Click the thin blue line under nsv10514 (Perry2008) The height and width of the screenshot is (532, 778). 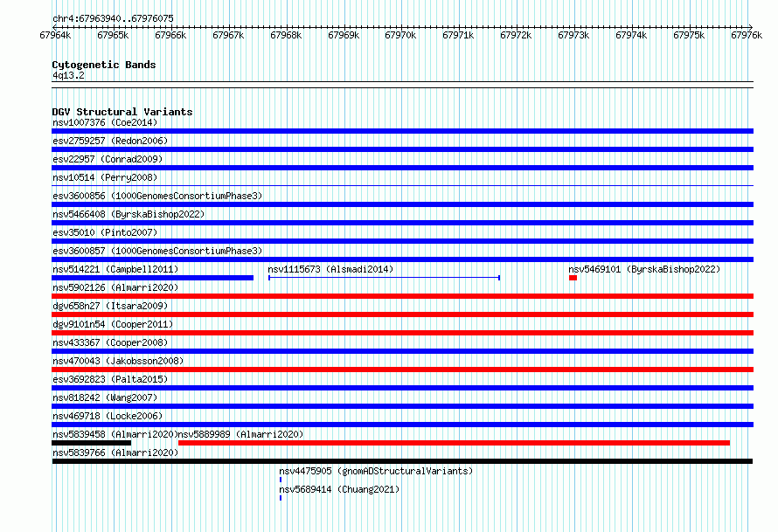point(402,186)
